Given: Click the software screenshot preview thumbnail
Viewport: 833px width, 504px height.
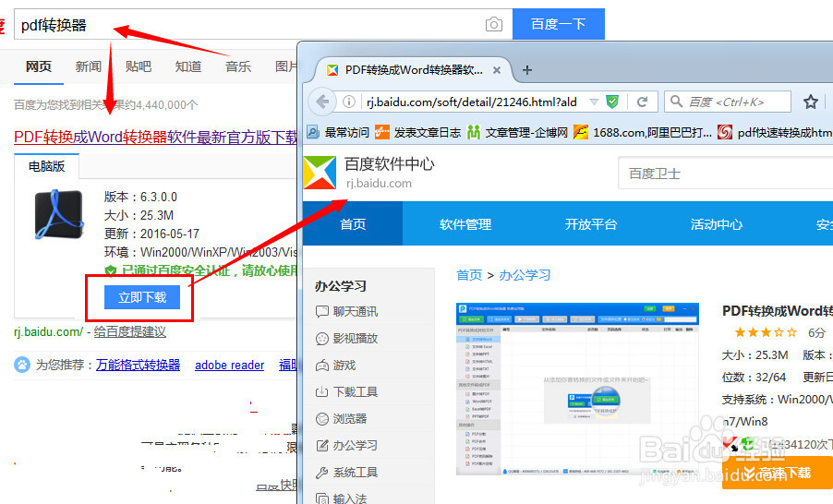Looking at the screenshot, I should (577, 389).
